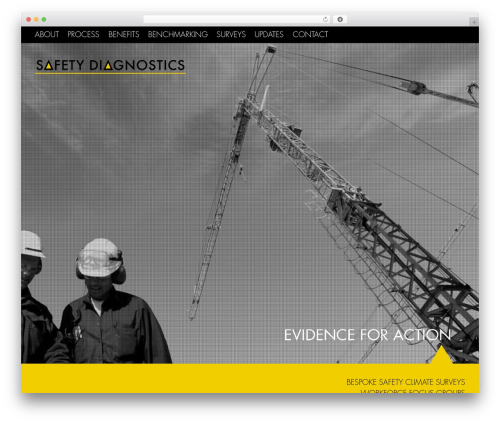Click the yellow triangle pointer under the headline

point(441,355)
